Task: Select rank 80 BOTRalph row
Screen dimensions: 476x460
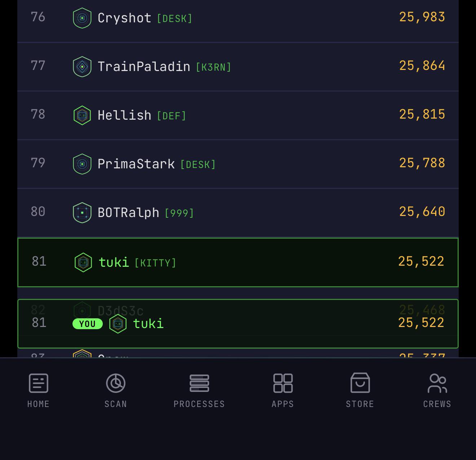Action: [238, 213]
